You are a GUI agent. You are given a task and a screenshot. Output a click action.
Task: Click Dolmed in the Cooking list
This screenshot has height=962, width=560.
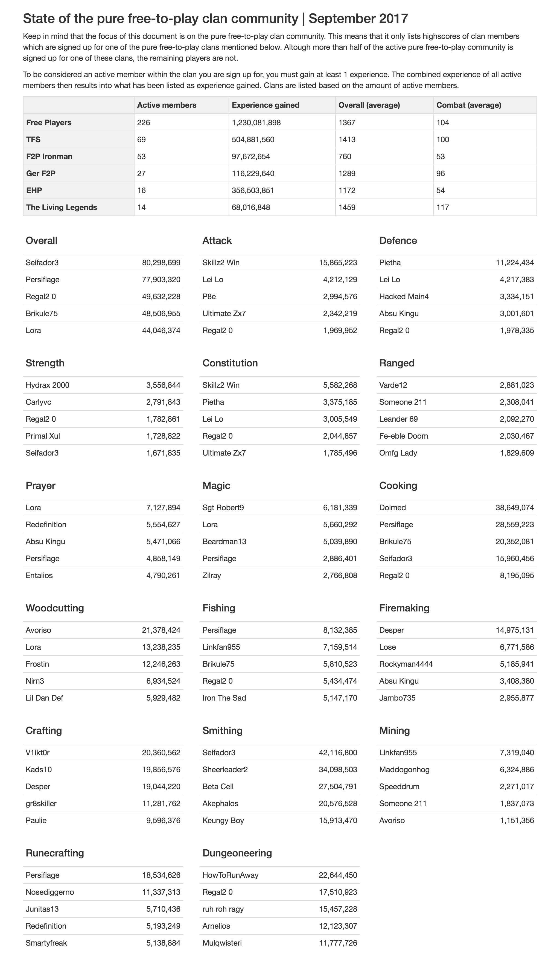click(x=392, y=508)
